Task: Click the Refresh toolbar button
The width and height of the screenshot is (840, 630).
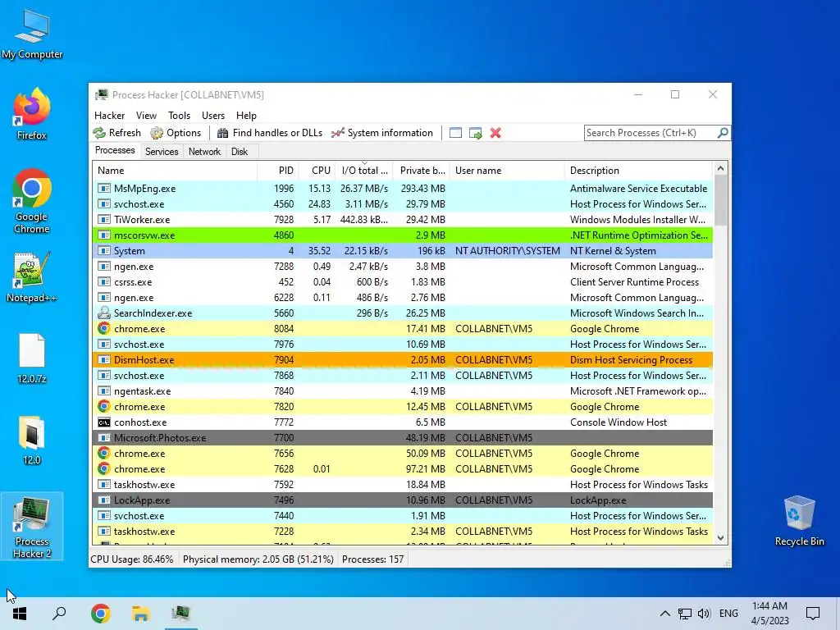Action: tap(116, 133)
